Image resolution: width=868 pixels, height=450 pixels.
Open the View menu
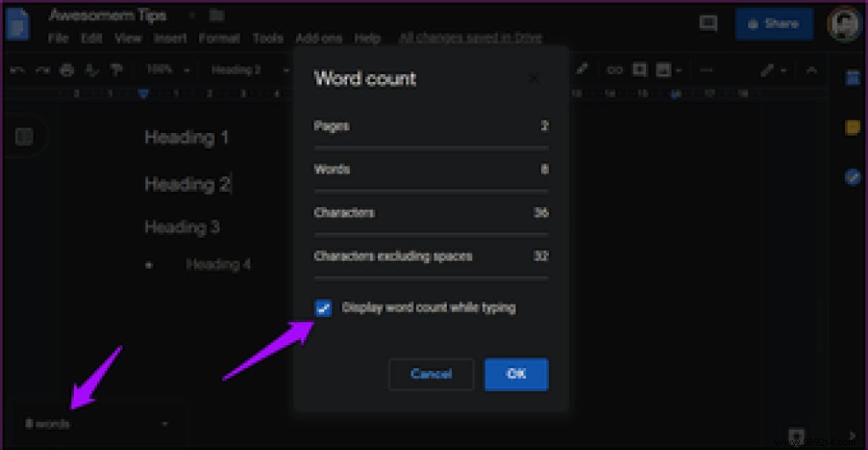point(128,38)
